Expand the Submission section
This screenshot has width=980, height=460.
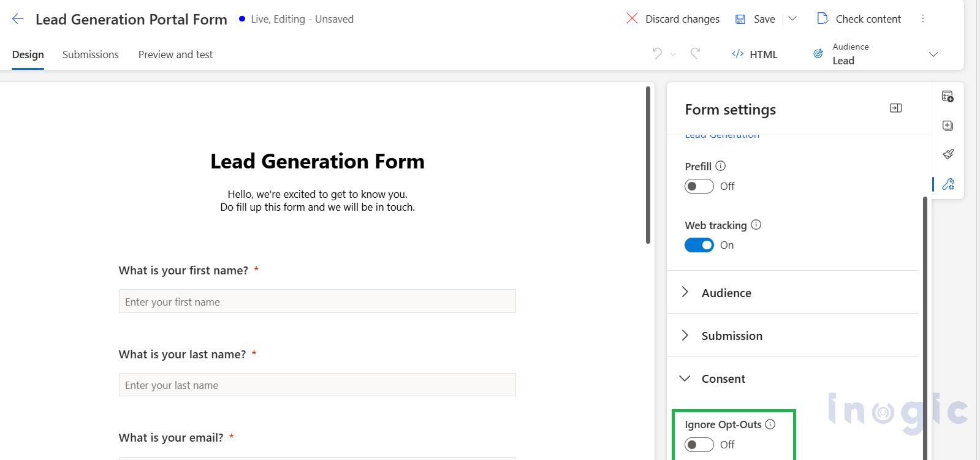pos(792,336)
